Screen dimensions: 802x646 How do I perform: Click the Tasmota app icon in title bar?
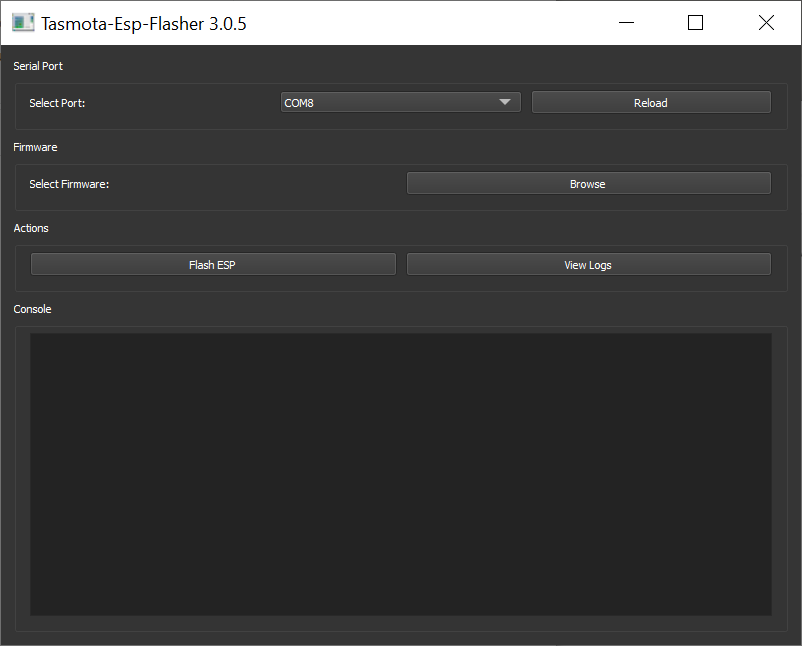[23, 23]
